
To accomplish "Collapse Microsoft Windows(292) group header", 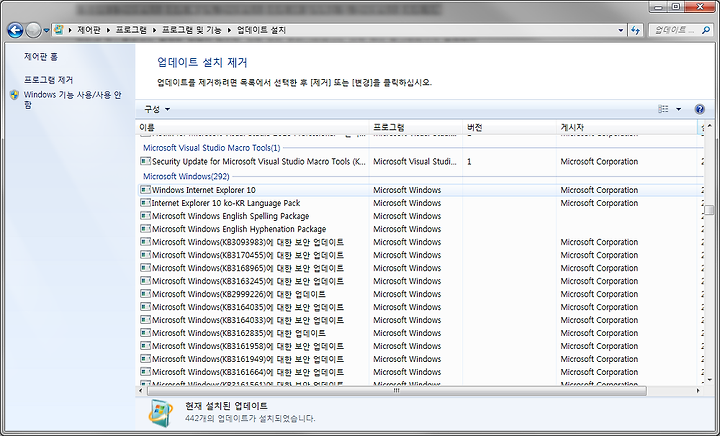I will (186, 176).
